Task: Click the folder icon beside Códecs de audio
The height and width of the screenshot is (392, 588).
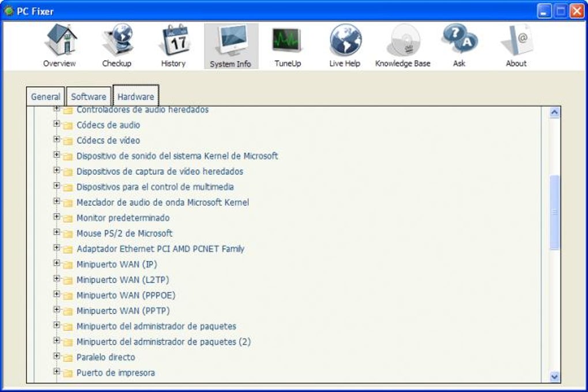Action: [68, 126]
